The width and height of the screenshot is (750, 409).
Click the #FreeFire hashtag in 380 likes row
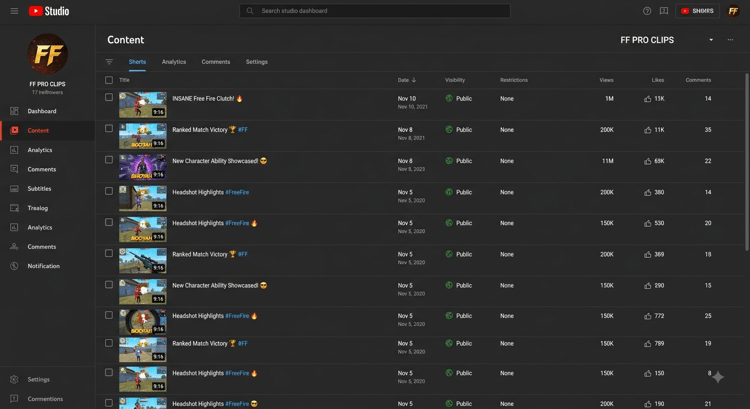coord(237,192)
